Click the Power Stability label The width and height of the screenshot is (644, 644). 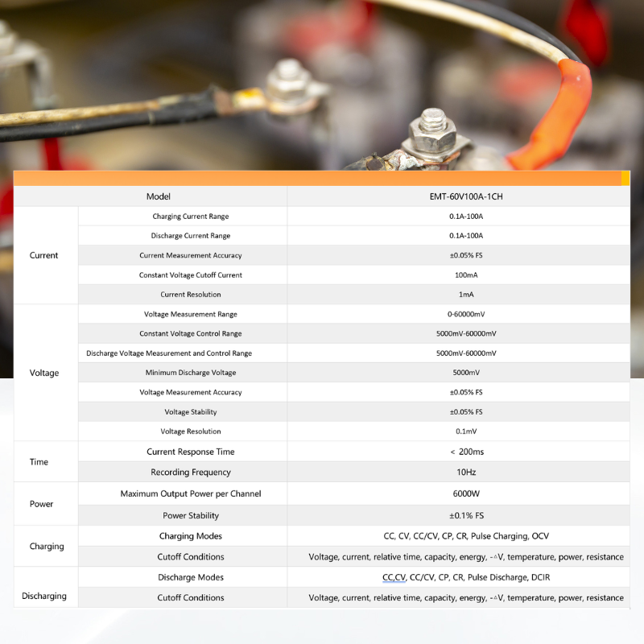[191, 515]
